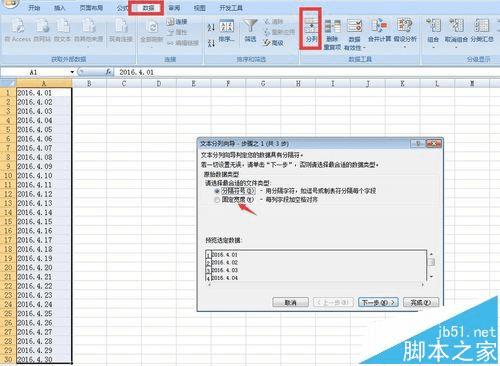The image size is (500, 366).
Task: Click the connection Properties (属性) icon
Action: 170,32
